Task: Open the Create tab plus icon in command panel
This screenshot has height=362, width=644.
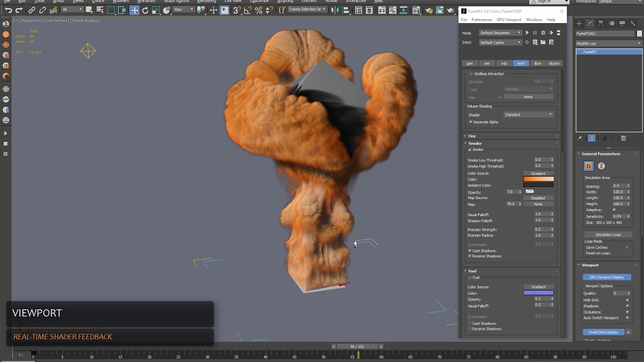Action: click(x=579, y=23)
